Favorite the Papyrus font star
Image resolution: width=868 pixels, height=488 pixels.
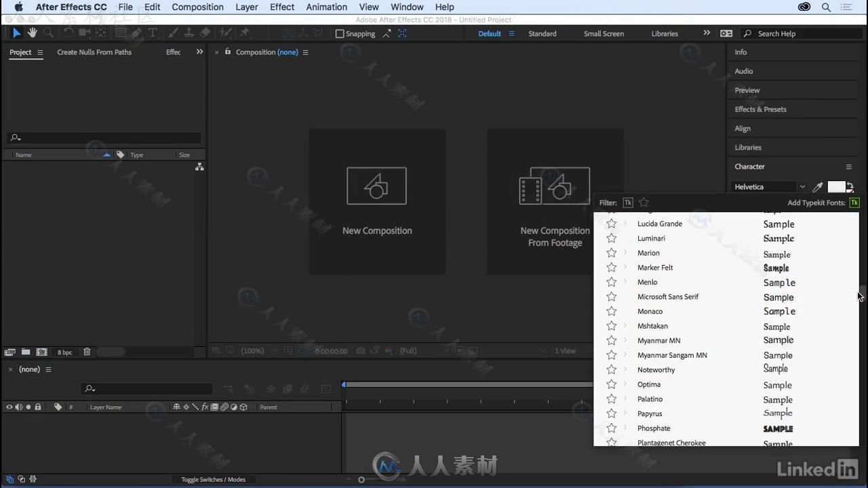(x=612, y=413)
